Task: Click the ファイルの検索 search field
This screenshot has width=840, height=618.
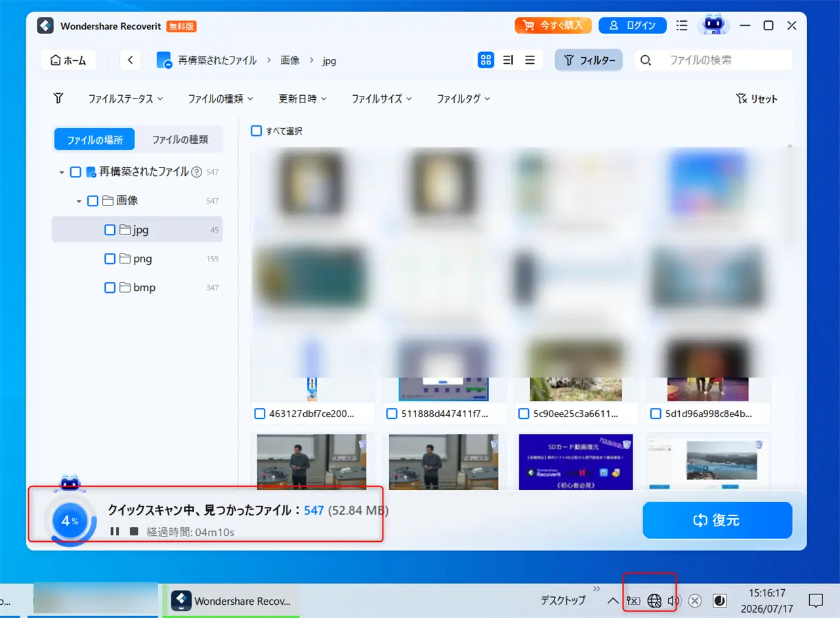Action: click(713, 60)
